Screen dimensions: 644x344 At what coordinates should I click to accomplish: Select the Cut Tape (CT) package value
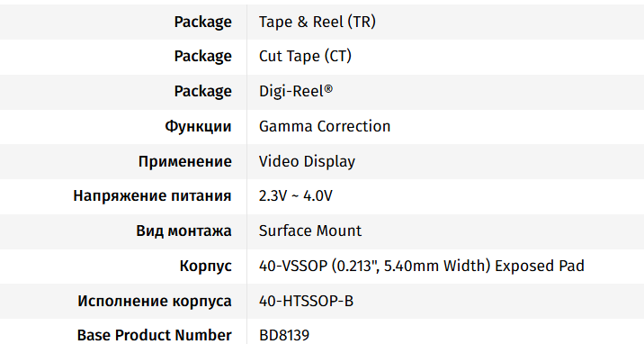pyautogui.click(x=305, y=57)
